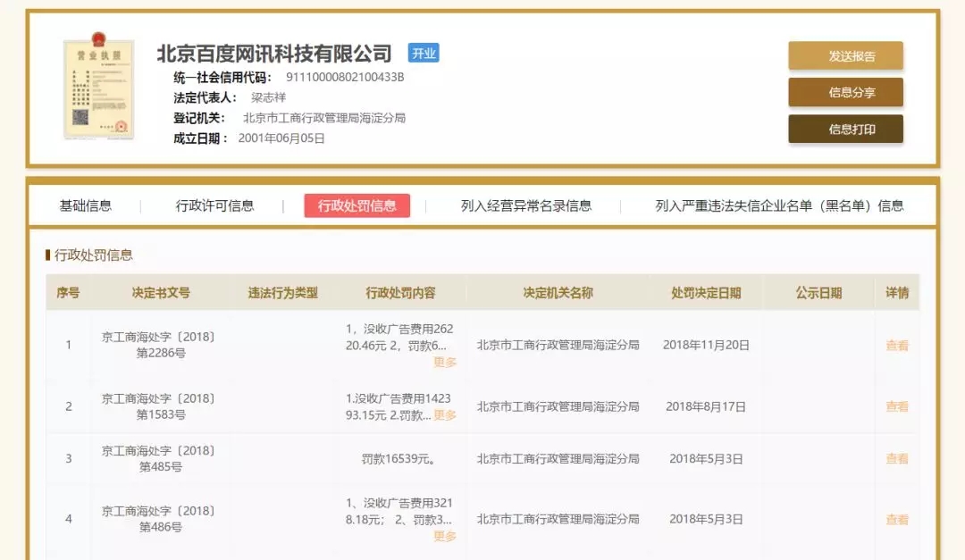
Task: Click the 开业 status badge
Action: [x=424, y=53]
